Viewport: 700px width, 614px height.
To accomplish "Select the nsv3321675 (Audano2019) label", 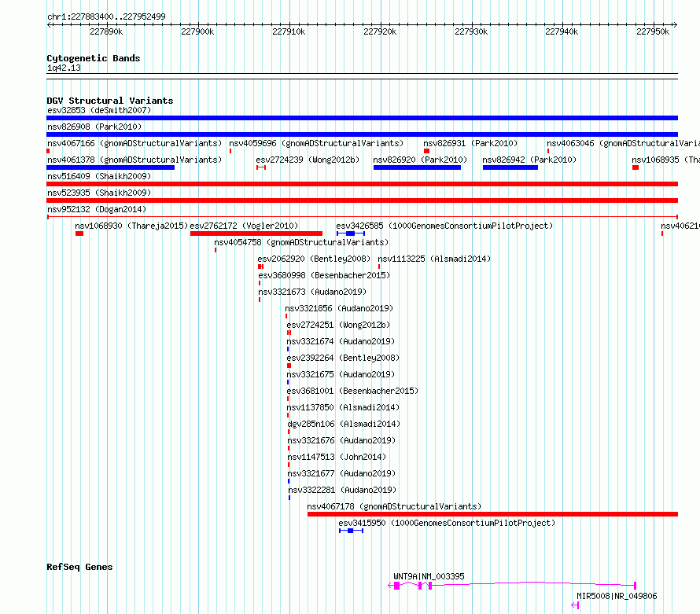I will pyautogui.click(x=341, y=374).
